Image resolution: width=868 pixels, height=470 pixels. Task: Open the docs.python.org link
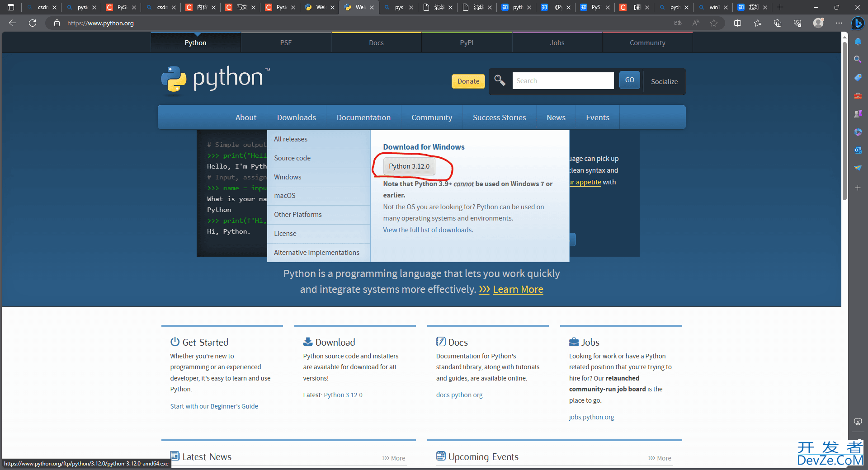pos(459,395)
